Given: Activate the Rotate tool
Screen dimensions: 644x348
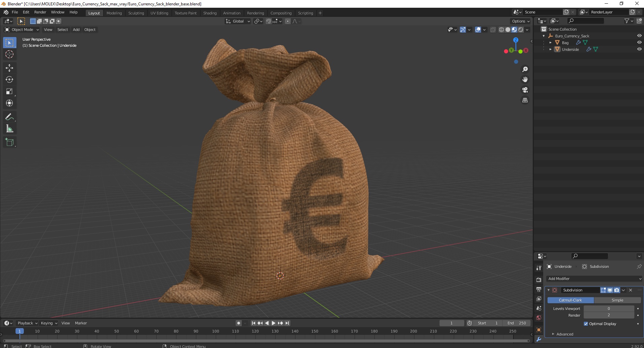Looking at the screenshot, I should click(9, 80).
